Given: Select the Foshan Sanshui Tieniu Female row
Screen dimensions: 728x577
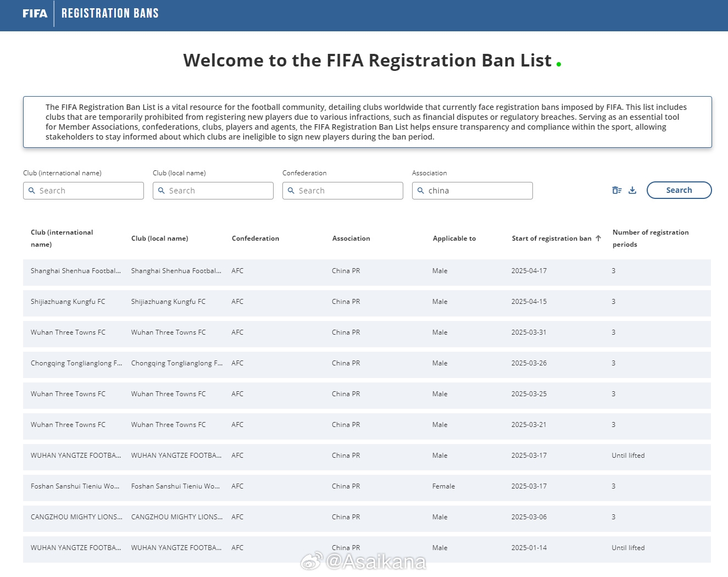Looking at the screenshot, I should point(366,487).
